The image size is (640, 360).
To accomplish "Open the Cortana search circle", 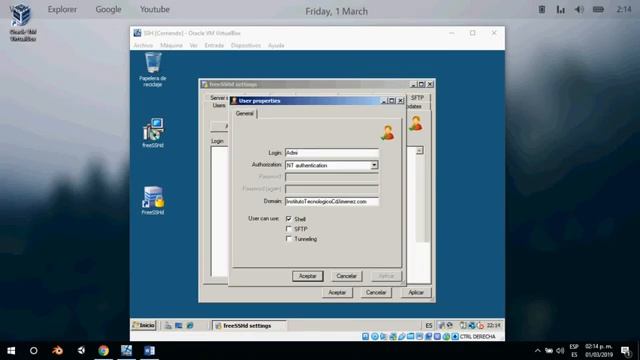I will tap(34, 351).
